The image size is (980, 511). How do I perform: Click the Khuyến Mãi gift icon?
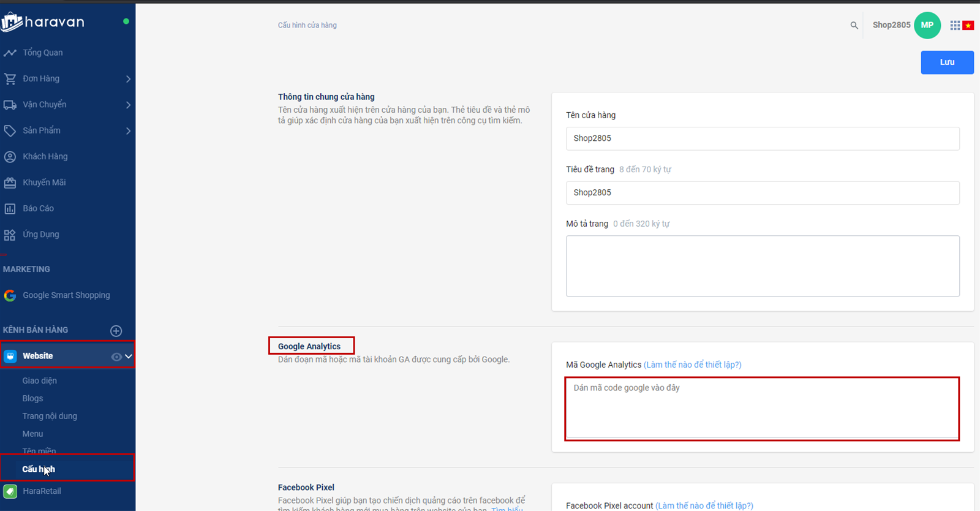click(x=10, y=183)
